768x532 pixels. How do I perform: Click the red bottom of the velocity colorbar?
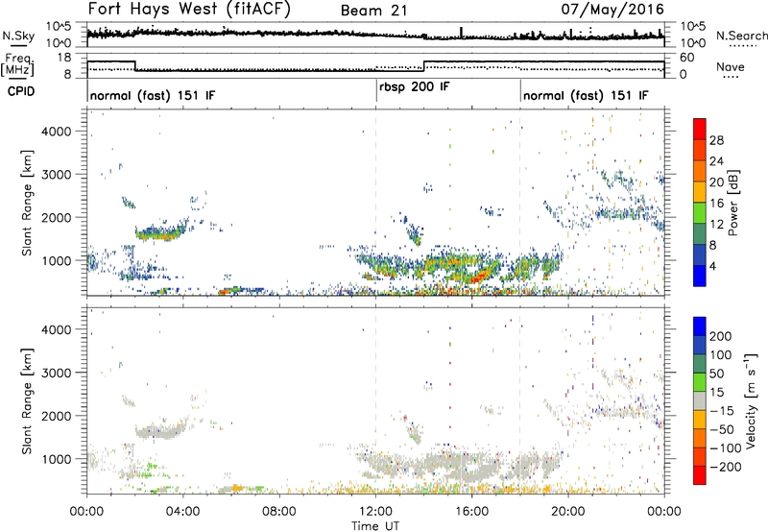pos(700,475)
